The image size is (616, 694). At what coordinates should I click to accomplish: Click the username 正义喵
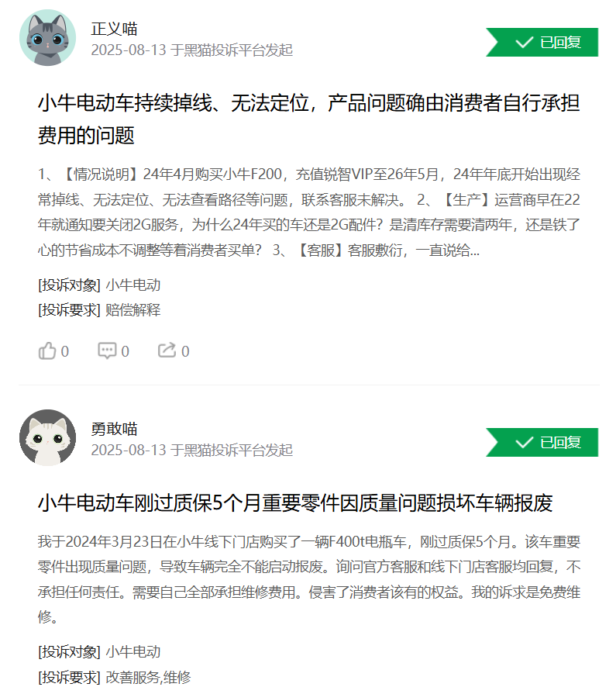pyautogui.click(x=114, y=29)
